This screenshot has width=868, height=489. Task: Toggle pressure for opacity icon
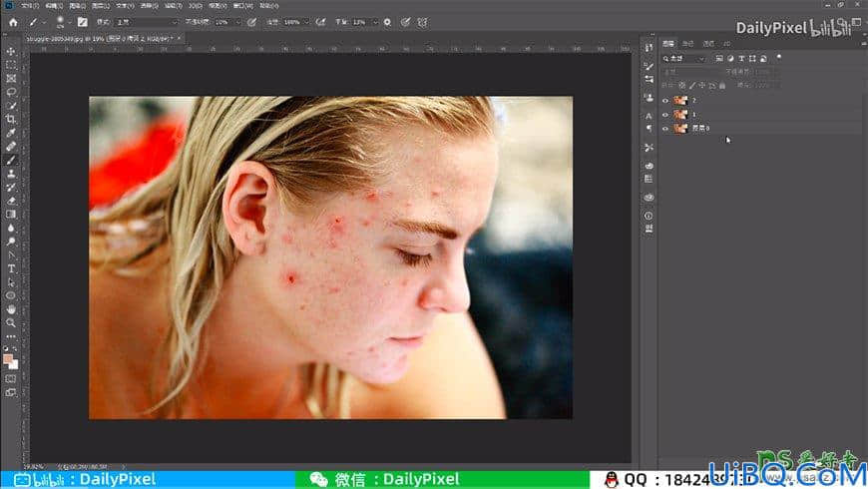tap(251, 23)
